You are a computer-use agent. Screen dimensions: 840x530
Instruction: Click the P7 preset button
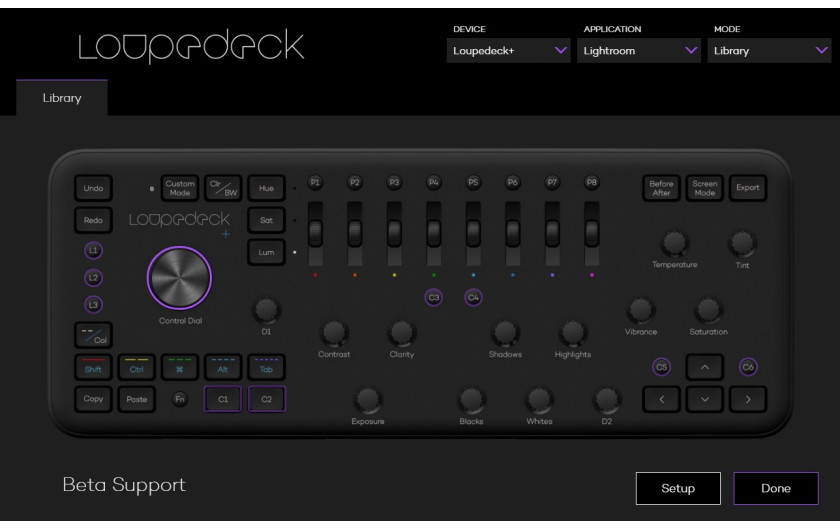552,182
